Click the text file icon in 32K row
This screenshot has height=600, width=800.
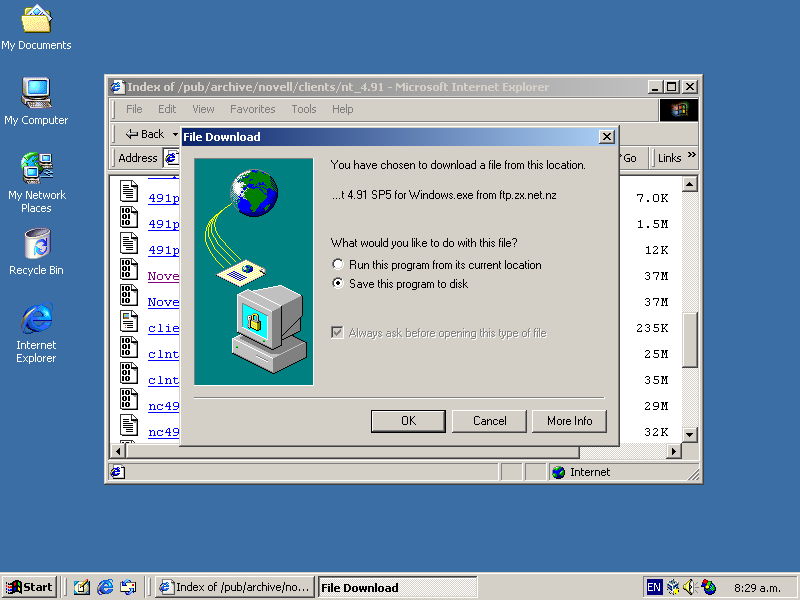129,425
